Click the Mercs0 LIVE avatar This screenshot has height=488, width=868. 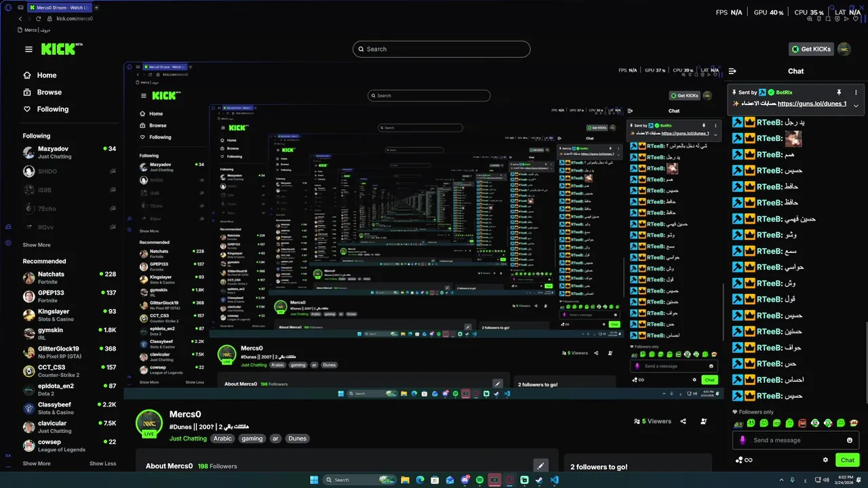tap(149, 424)
